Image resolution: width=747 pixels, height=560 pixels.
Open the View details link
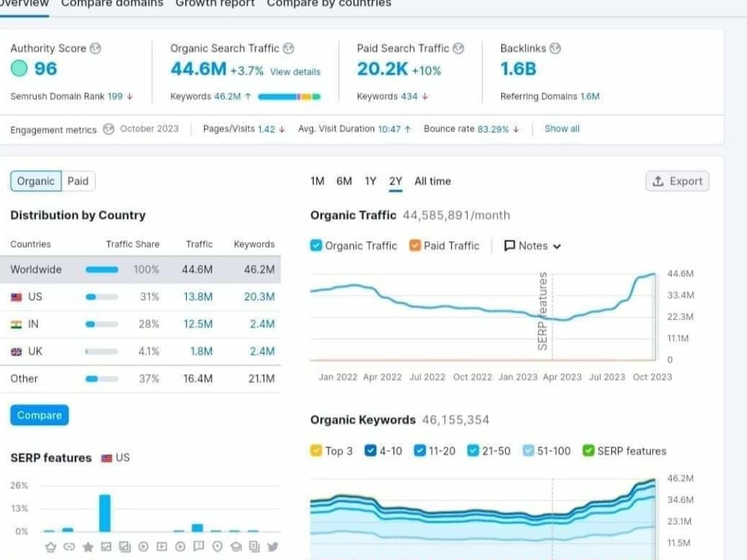tap(295, 72)
